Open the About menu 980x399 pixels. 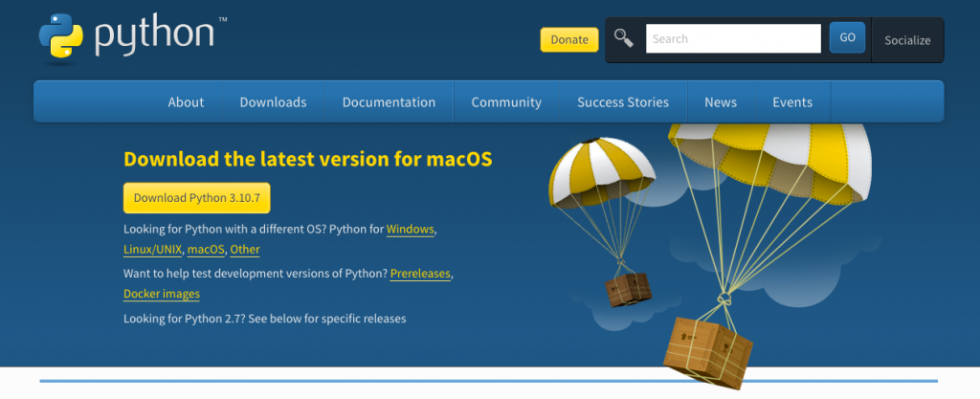pyautogui.click(x=186, y=102)
